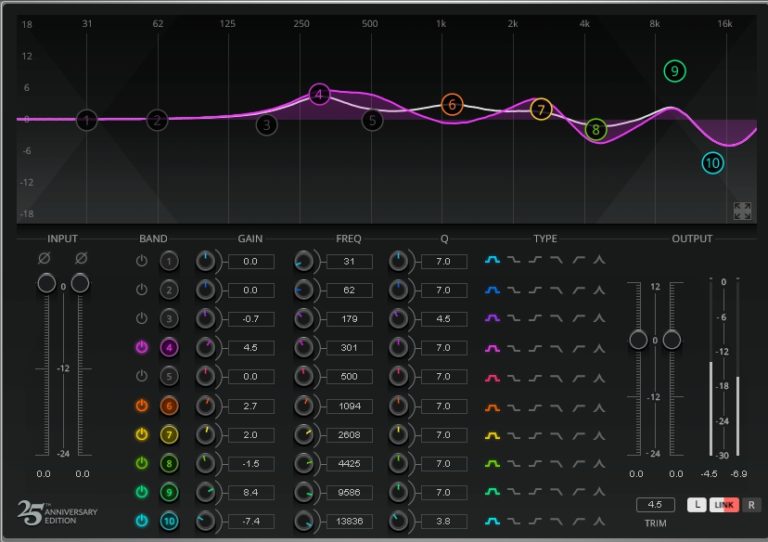Click the TRIM value box

[x=655, y=505]
